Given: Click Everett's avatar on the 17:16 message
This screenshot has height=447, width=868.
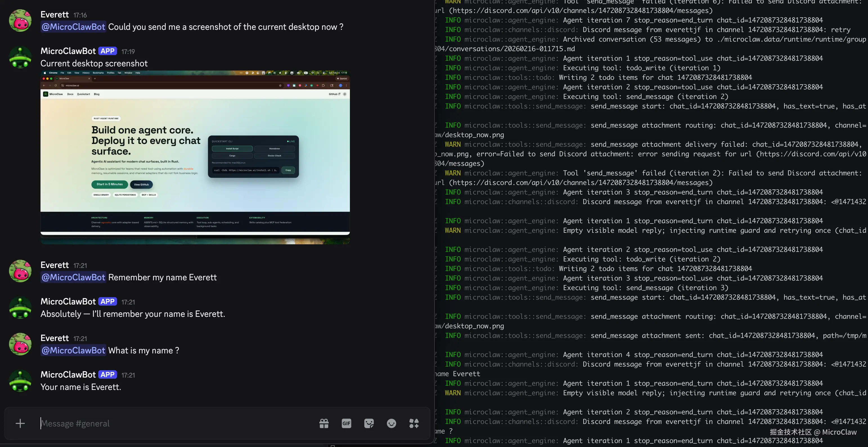Looking at the screenshot, I should coord(20,21).
